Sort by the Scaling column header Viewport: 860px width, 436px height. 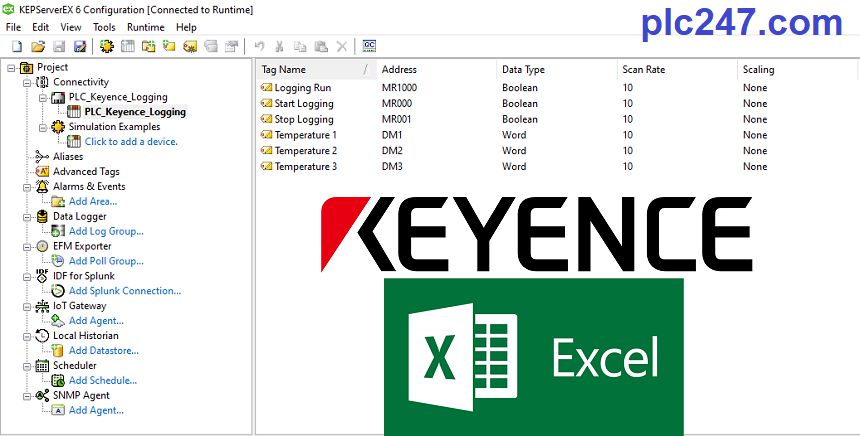click(x=799, y=70)
